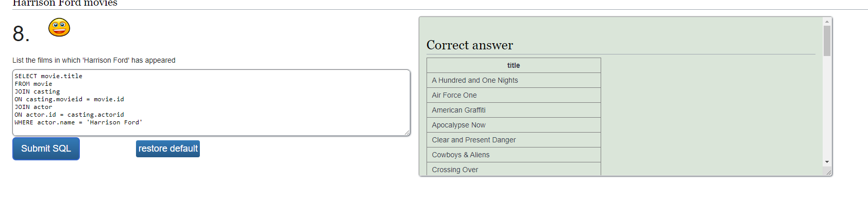Image resolution: width=868 pixels, height=203 pixels.
Task: Click the 'Cowboys & Aliens' row
Action: [x=514, y=155]
